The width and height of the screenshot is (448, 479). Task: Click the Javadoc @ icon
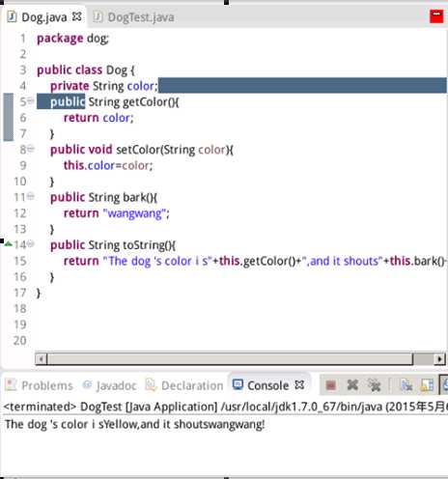pyautogui.click(x=87, y=384)
